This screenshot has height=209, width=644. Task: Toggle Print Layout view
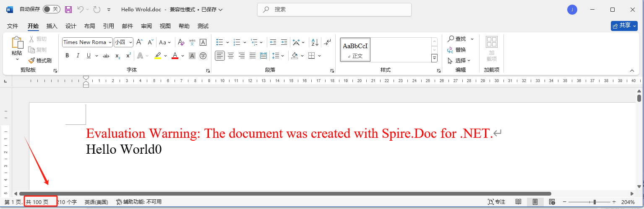[535, 202]
